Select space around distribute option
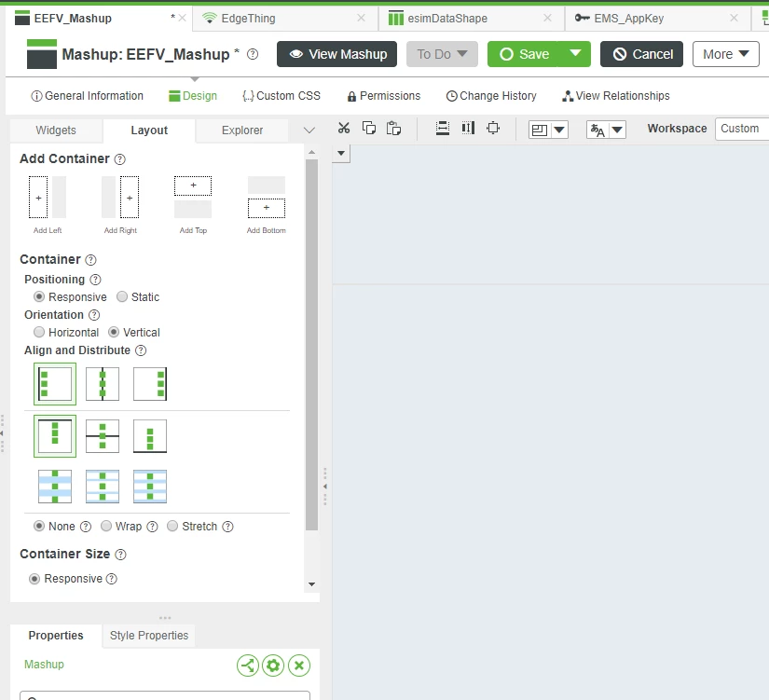769x700 pixels. [103, 487]
